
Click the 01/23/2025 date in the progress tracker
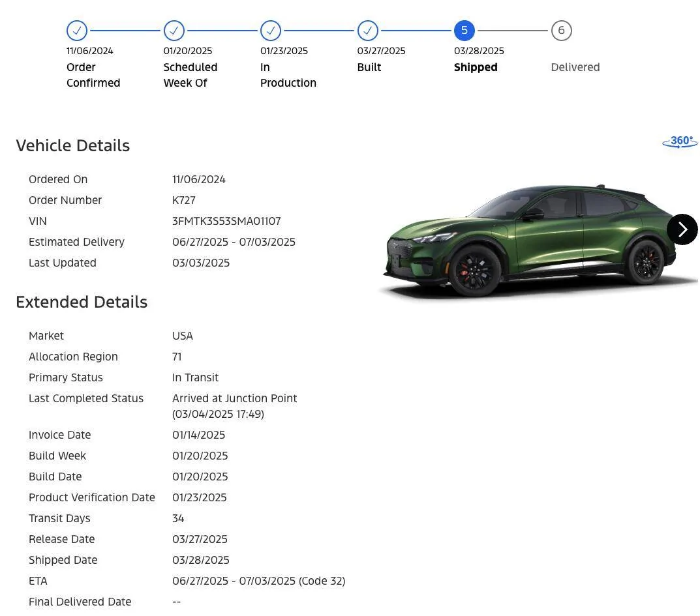point(284,51)
